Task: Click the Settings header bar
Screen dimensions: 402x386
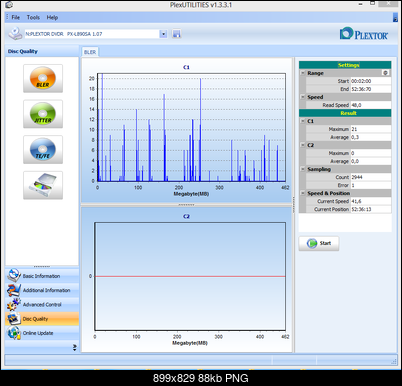Action: pyautogui.click(x=345, y=65)
